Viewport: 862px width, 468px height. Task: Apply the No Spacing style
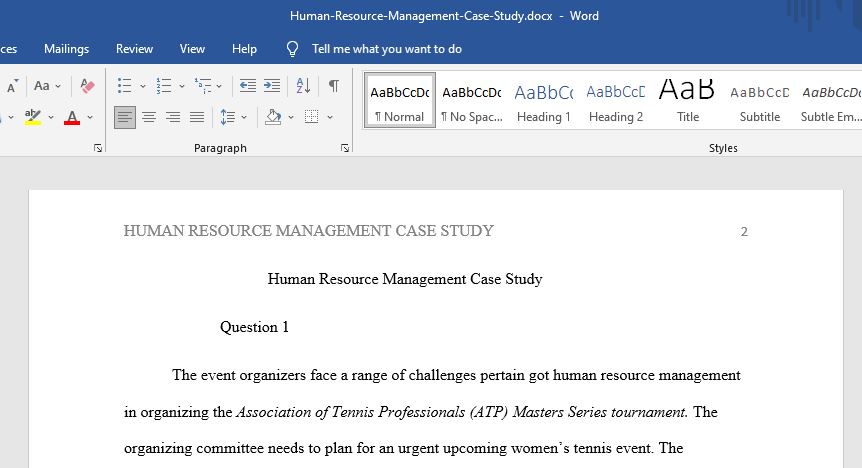pyautogui.click(x=472, y=101)
